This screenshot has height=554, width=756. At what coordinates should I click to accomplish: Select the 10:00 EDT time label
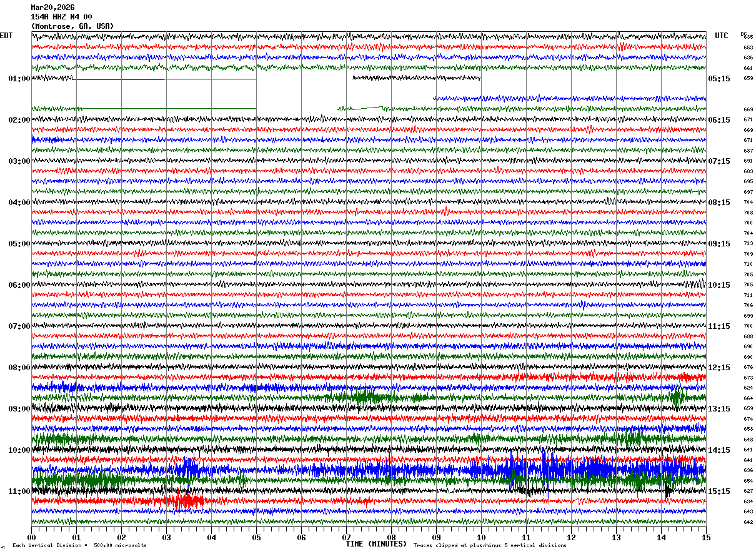tap(19, 450)
